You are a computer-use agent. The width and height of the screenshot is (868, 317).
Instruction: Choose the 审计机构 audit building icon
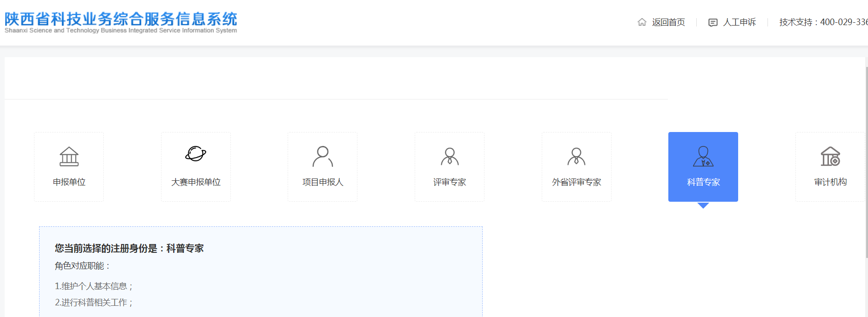pyautogui.click(x=830, y=157)
